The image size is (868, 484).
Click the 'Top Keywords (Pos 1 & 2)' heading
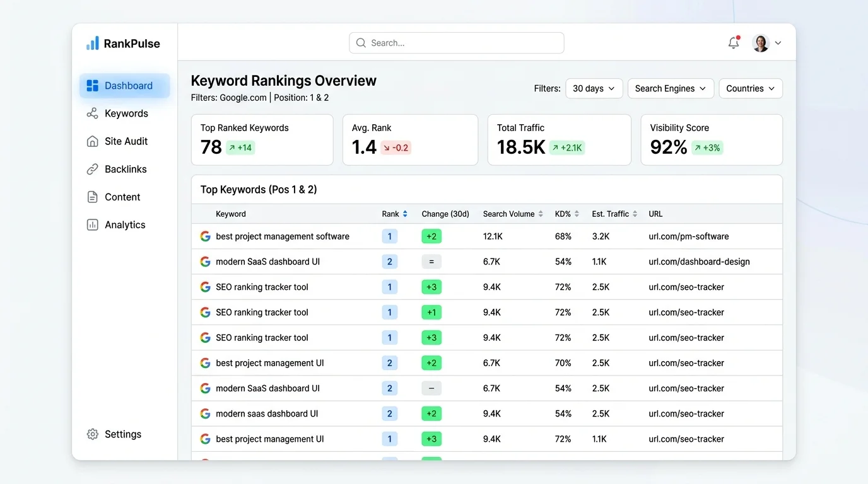pyautogui.click(x=259, y=190)
